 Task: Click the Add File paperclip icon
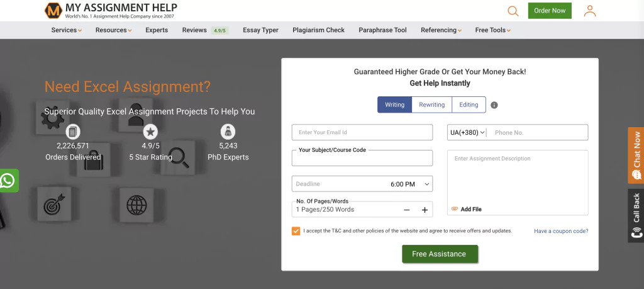click(455, 209)
